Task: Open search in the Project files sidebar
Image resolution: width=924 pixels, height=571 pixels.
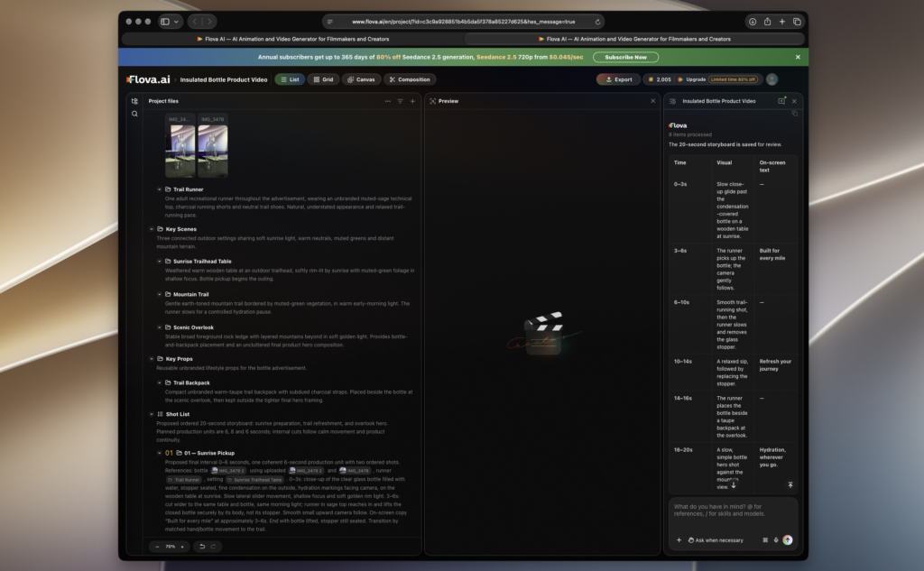Action: click(x=134, y=114)
